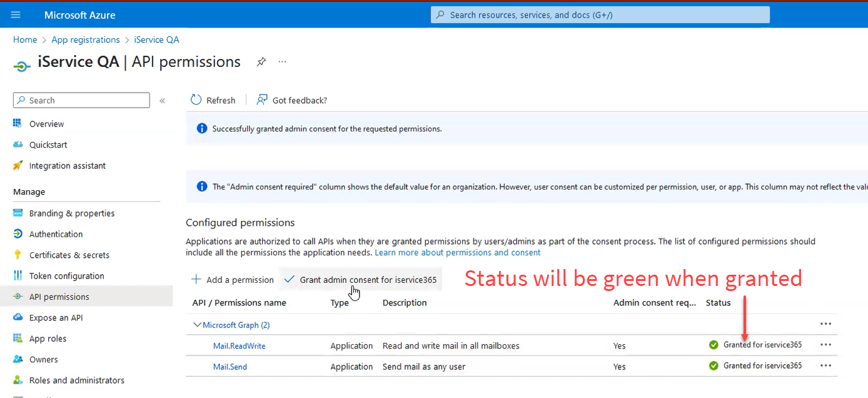Click the Got feedback icon
The height and width of the screenshot is (398, 868).
pyautogui.click(x=262, y=100)
